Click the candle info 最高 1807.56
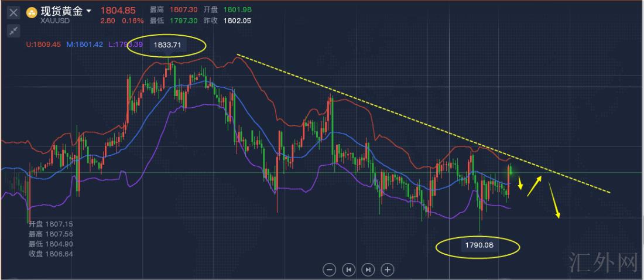 pyautogui.click(x=50, y=234)
